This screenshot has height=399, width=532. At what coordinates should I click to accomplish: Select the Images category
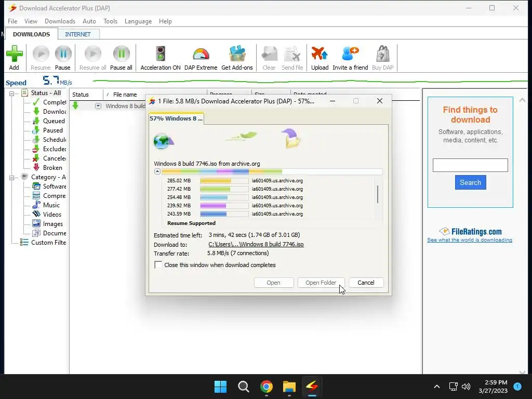[x=48, y=224]
